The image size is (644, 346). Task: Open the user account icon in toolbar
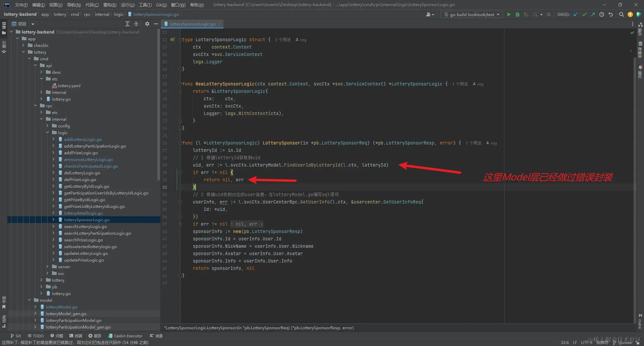[430, 14]
